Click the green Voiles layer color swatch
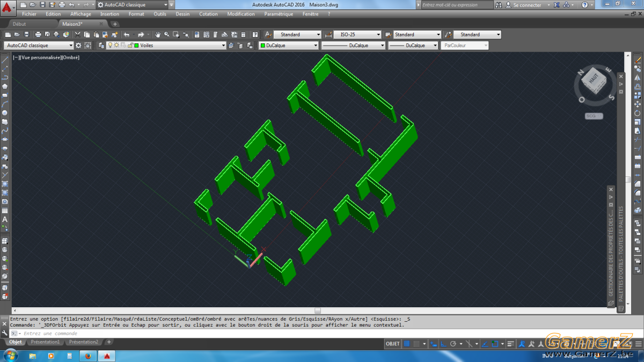 pyautogui.click(x=136, y=46)
